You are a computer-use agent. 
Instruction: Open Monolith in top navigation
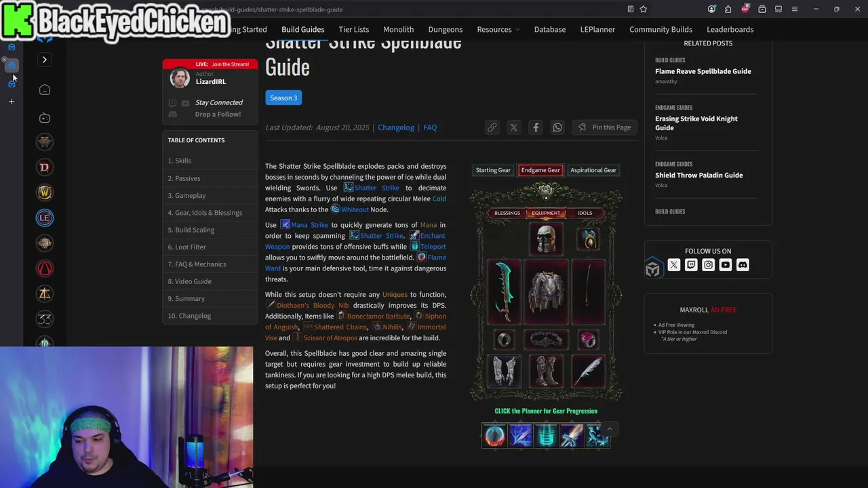click(399, 29)
